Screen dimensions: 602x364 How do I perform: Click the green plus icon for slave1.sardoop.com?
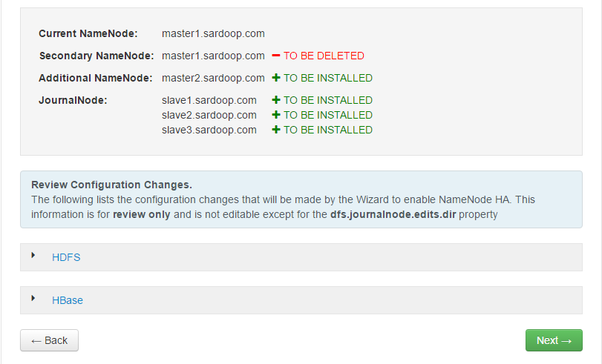point(275,100)
